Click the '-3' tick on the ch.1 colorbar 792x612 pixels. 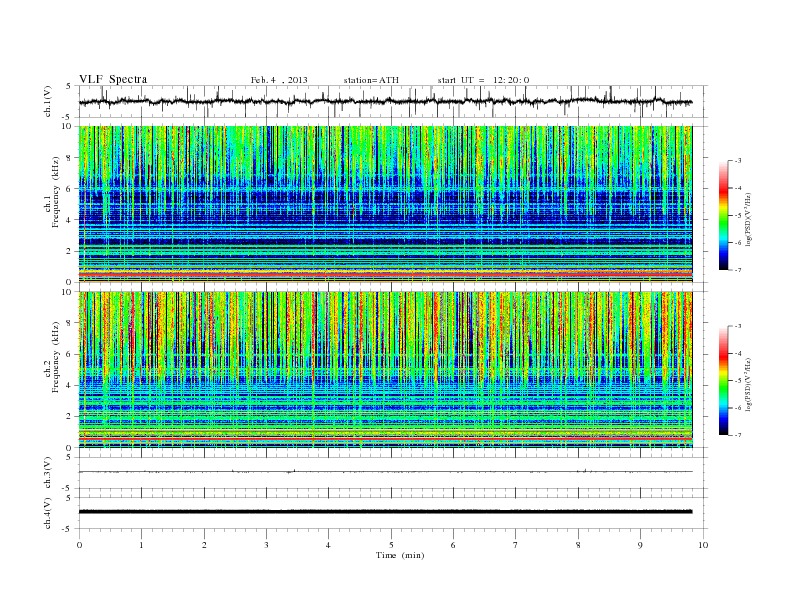(x=737, y=161)
